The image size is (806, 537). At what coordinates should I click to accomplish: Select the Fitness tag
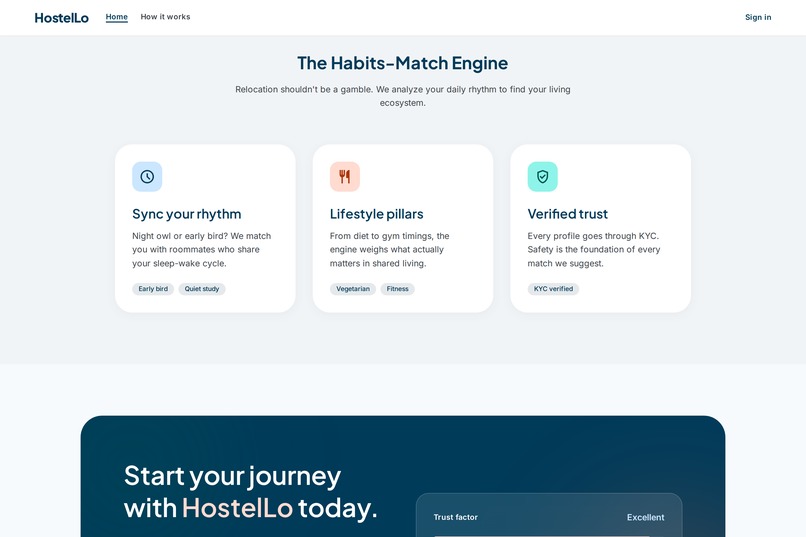click(398, 289)
